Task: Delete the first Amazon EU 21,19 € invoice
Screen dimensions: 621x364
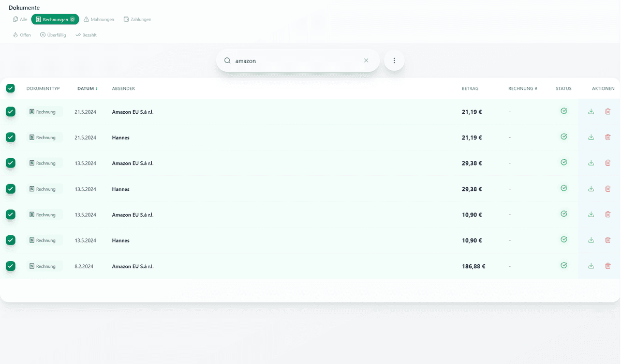Action: pos(608,112)
